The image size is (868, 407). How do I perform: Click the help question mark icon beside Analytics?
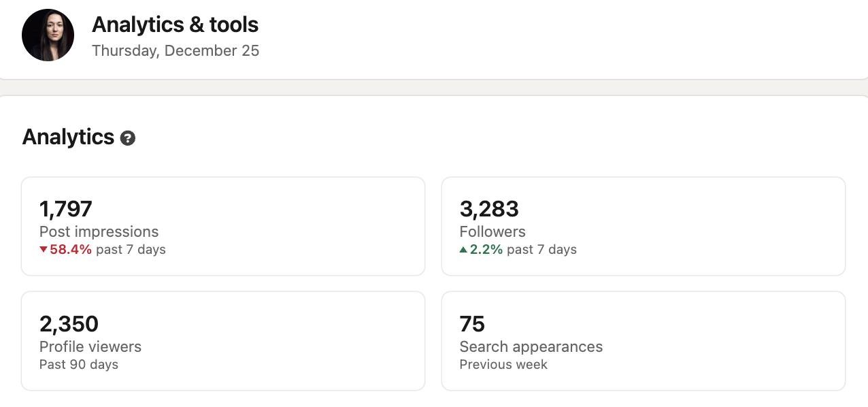[x=128, y=138]
